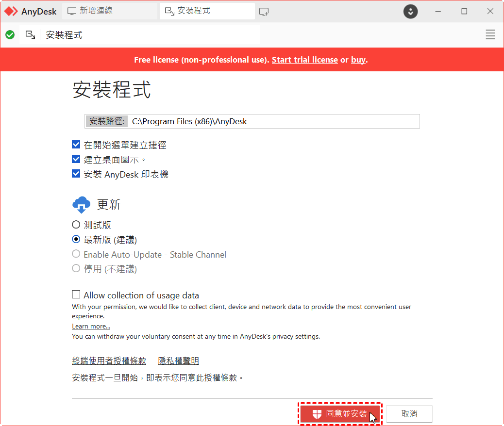Click the 取消 button

click(409, 414)
